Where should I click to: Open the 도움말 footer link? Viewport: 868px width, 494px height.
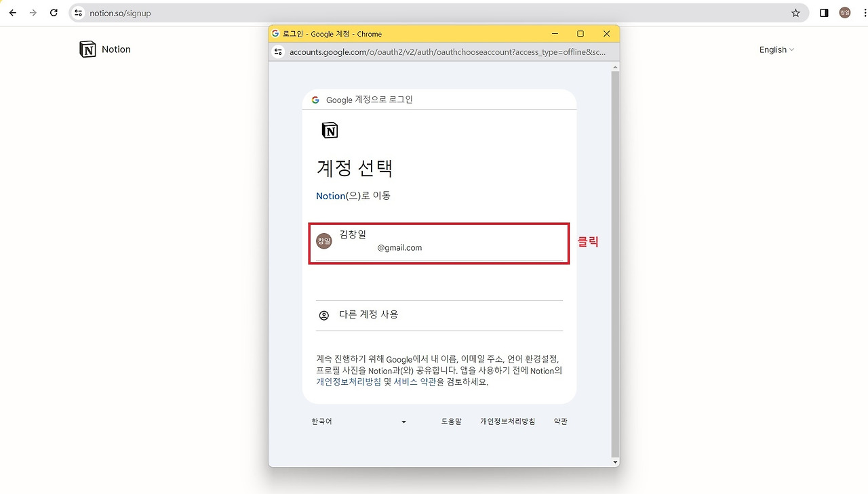coord(451,421)
